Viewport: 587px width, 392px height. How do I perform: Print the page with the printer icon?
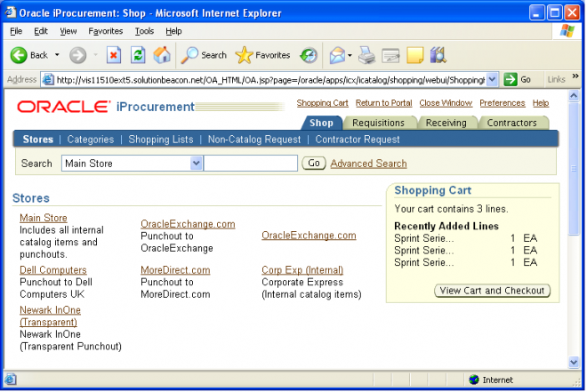[x=366, y=55]
